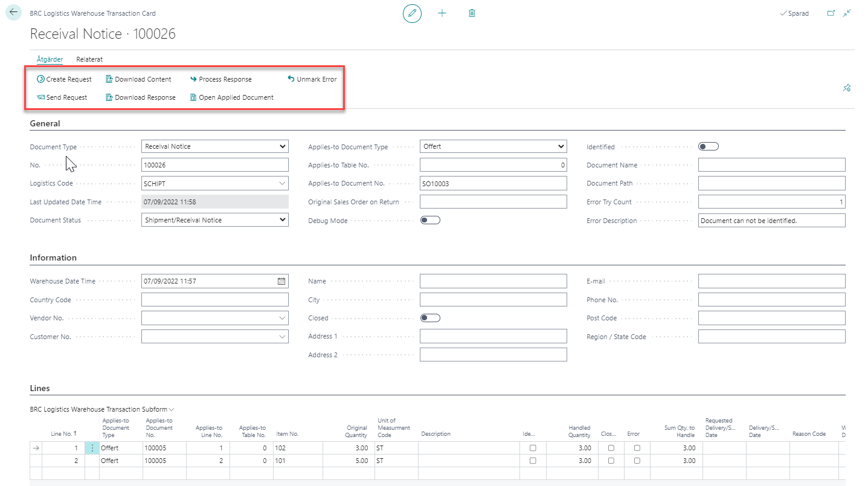Image resolution: width=868 pixels, height=486 pixels.
Task: Open card in new window icon
Action: [831, 13]
